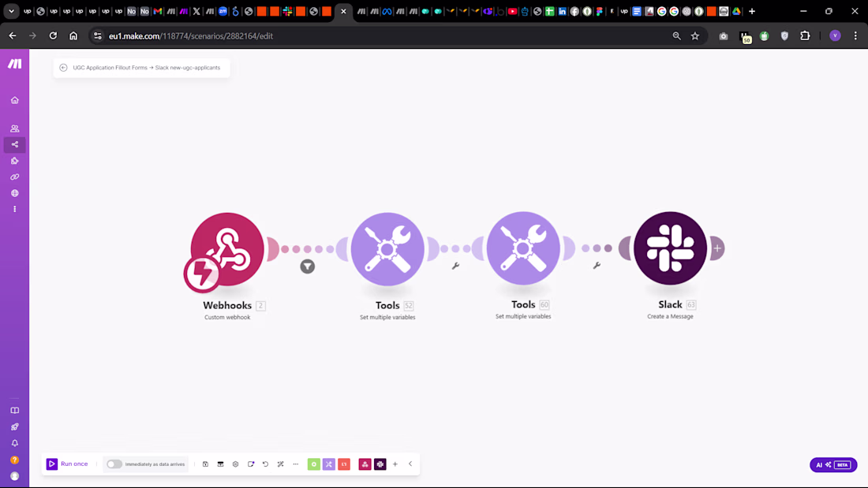This screenshot has width=868, height=488.
Task: Open the Chrome three-dot menu
Action: click(x=855, y=36)
